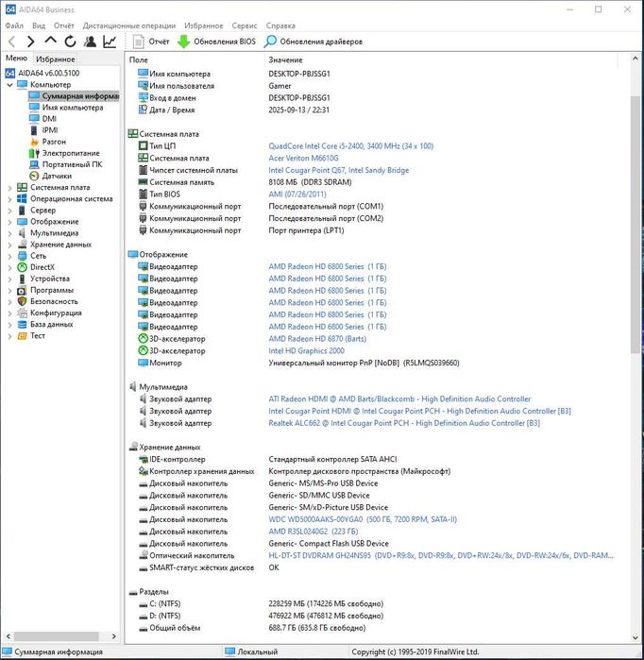This screenshot has height=660, width=644.
Task: Open the Сервис menu
Action: pyautogui.click(x=245, y=25)
